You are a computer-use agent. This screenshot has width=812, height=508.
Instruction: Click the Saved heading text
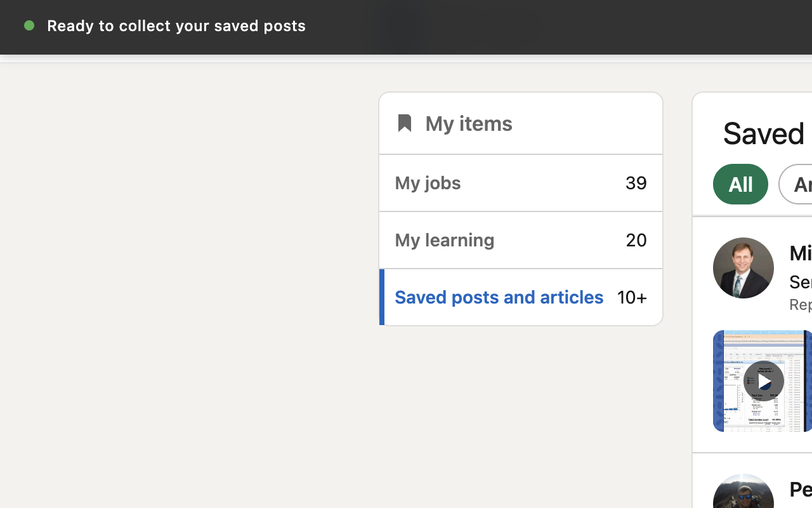tap(764, 133)
